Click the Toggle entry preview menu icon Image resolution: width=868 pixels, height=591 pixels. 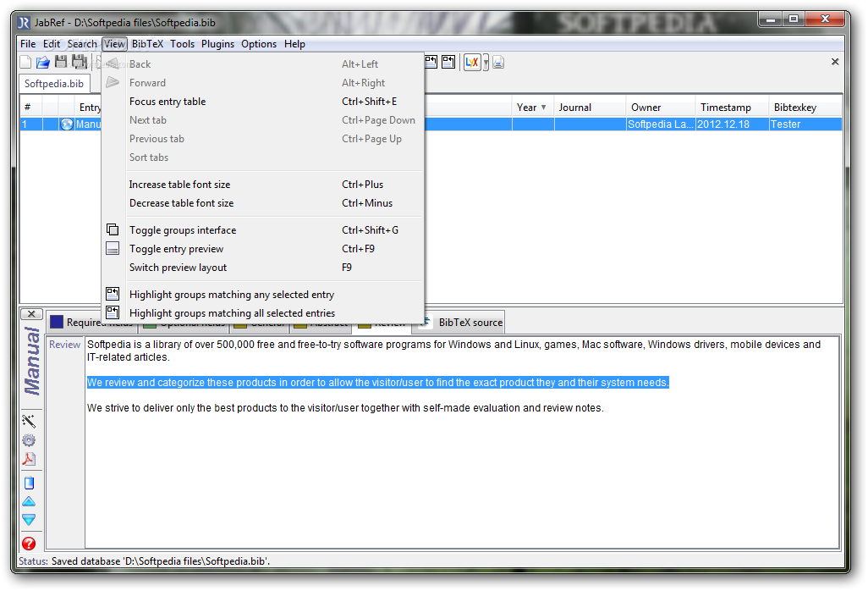[113, 249]
